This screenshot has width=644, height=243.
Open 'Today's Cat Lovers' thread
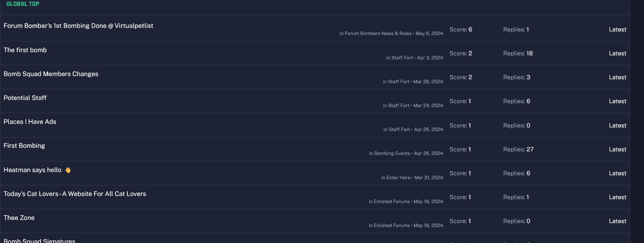[75, 194]
